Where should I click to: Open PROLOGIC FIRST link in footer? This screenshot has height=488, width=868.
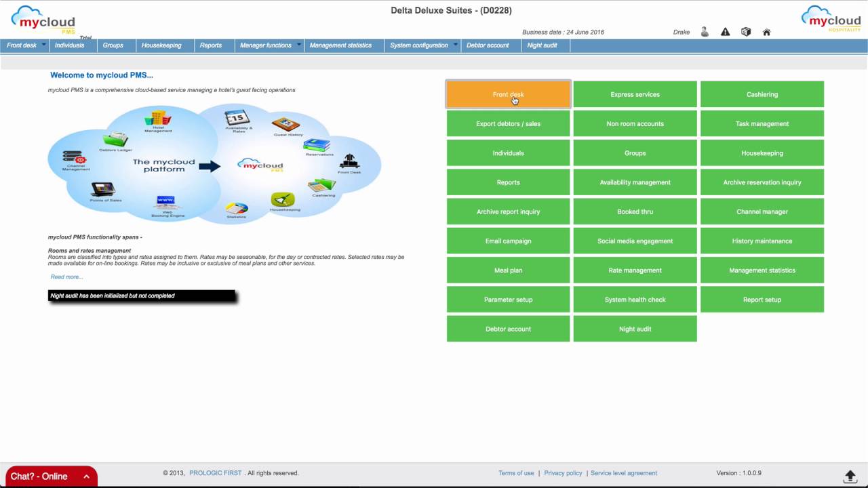(x=216, y=473)
